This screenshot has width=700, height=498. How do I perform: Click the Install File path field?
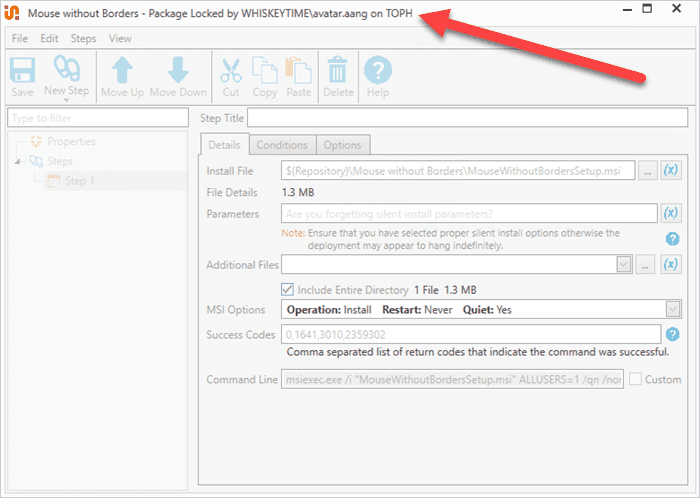click(458, 170)
